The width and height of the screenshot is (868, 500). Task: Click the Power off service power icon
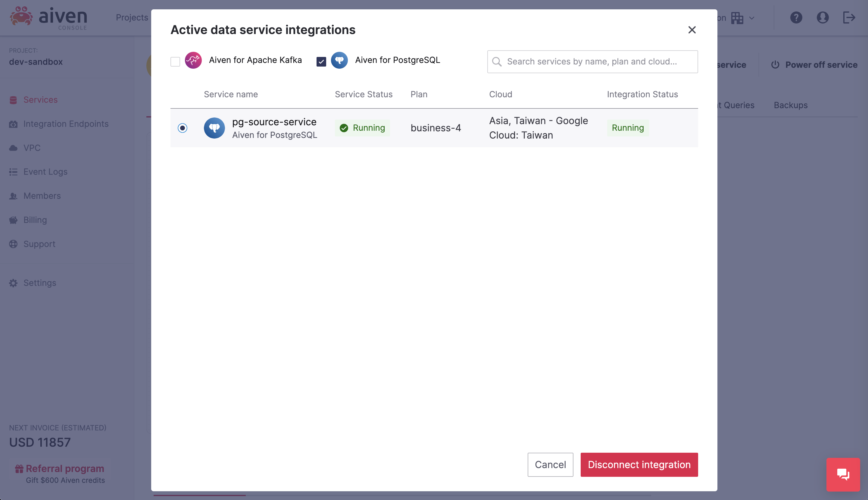[x=775, y=64]
